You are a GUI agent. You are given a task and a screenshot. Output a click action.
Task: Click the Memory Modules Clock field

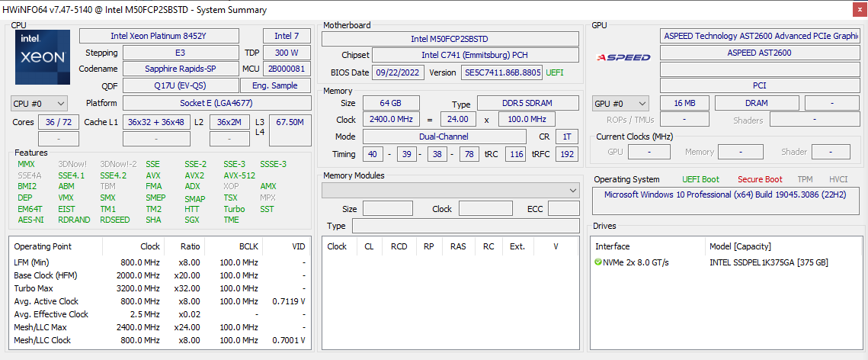pos(485,209)
